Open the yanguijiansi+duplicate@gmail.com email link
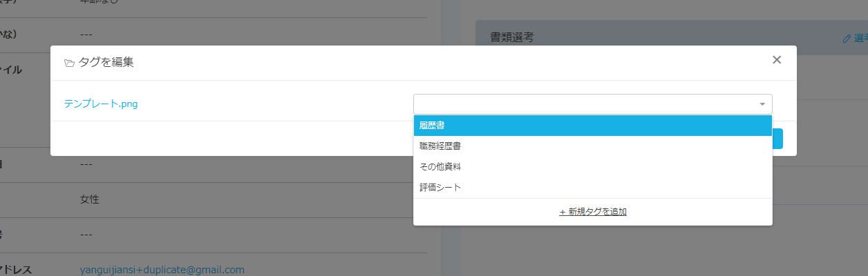Image resolution: width=868 pixels, height=276 pixels. tap(162, 269)
